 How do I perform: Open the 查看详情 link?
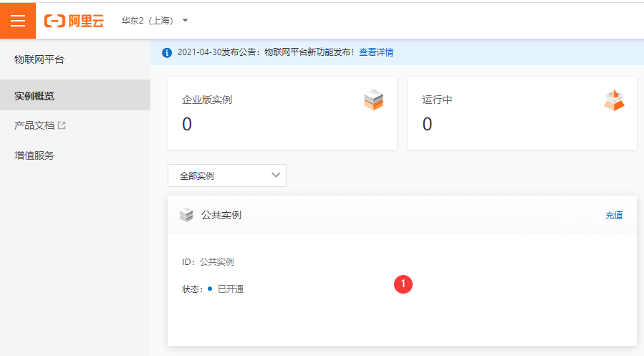coord(376,52)
